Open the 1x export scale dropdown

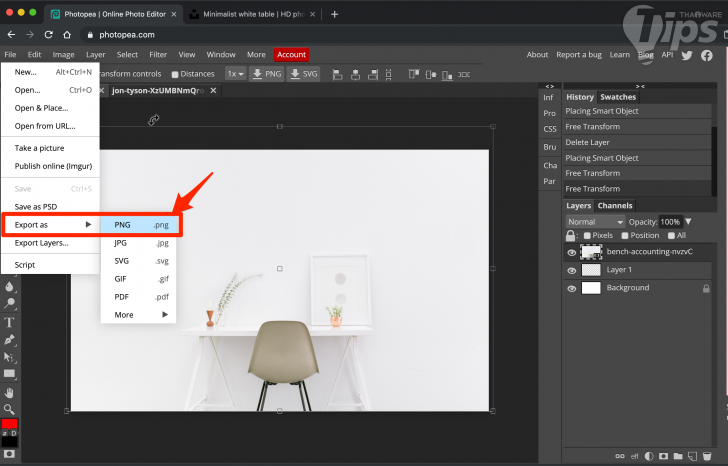pos(235,74)
